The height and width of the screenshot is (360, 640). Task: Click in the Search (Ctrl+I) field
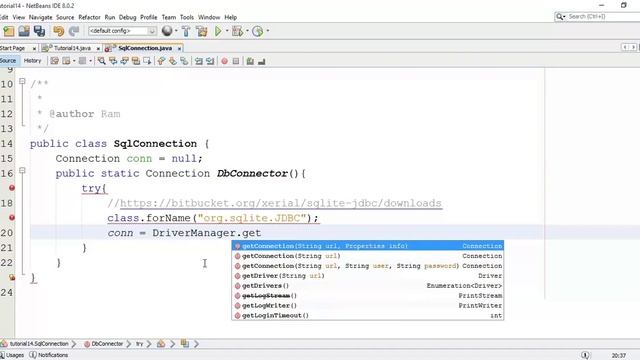coord(603,17)
